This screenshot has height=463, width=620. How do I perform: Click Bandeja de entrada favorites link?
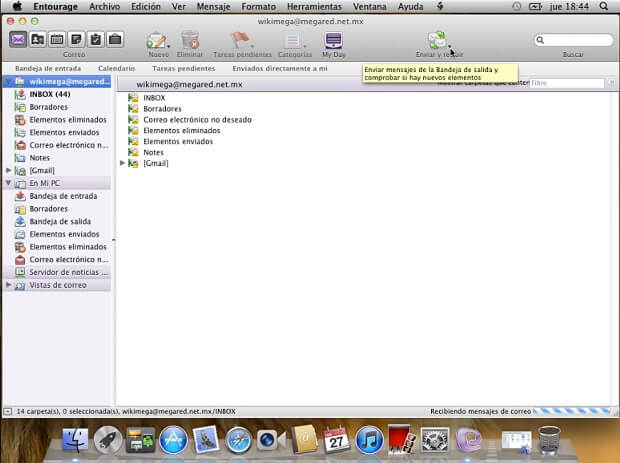pyautogui.click(x=48, y=68)
